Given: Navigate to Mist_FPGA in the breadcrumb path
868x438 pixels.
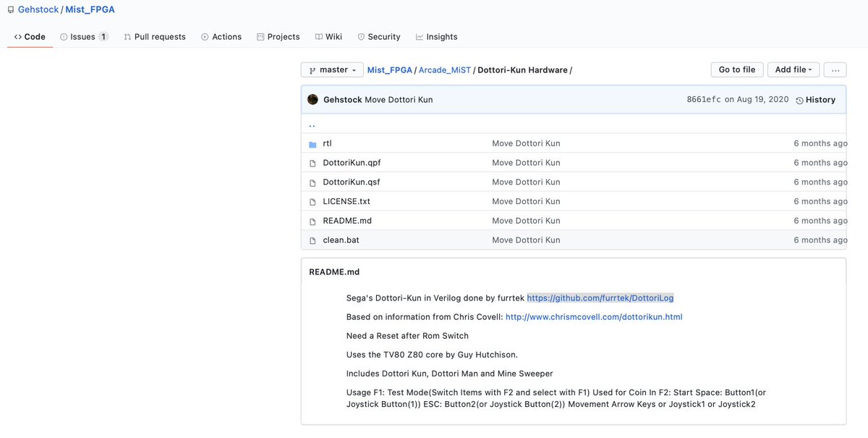Looking at the screenshot, I should (390, 70).
